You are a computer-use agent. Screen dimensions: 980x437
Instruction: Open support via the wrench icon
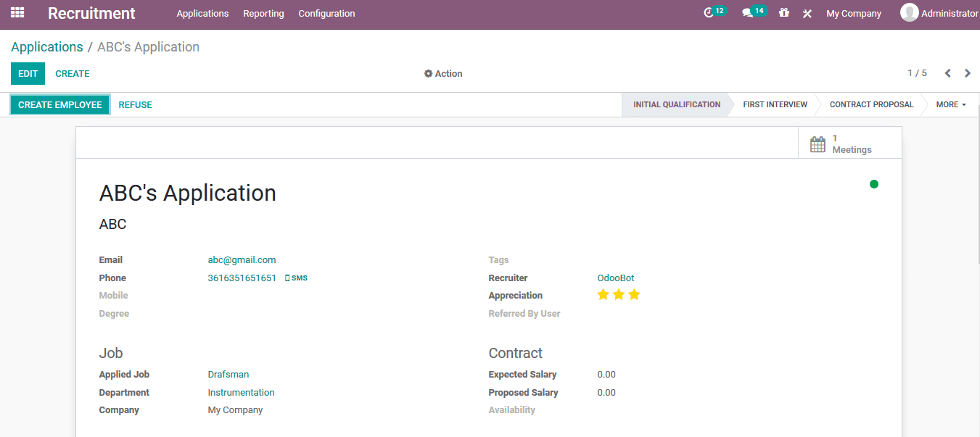coord(807,13)
